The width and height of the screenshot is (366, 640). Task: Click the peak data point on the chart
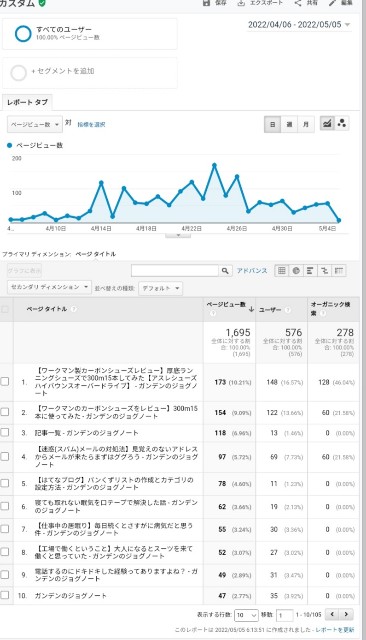214,165
